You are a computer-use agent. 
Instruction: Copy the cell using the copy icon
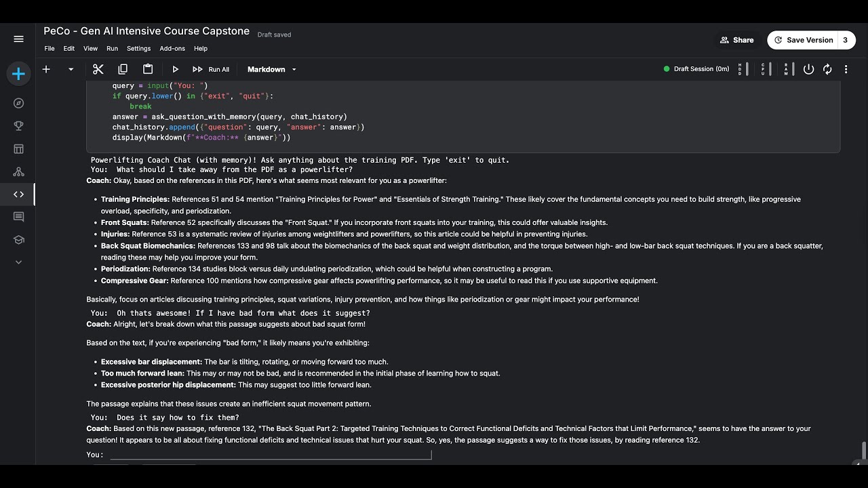coord(123,69)
